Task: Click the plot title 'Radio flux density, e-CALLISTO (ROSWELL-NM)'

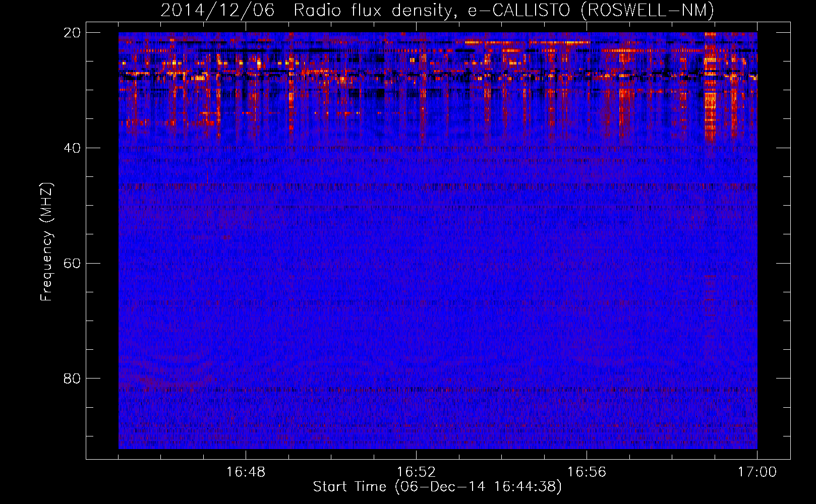Action: [x=503, y=10]
